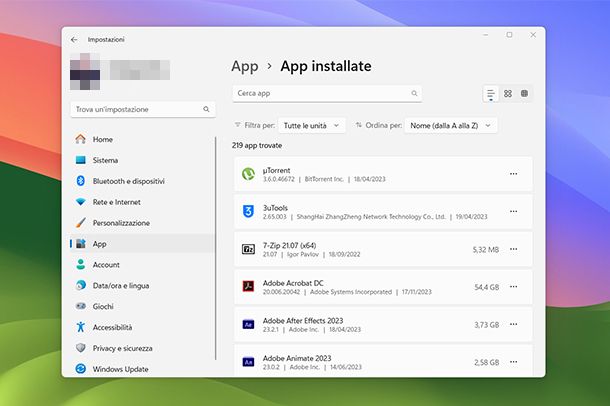Click the 3uTools app icon
This screenshot has height=406, width=610.
click(248, 212)
